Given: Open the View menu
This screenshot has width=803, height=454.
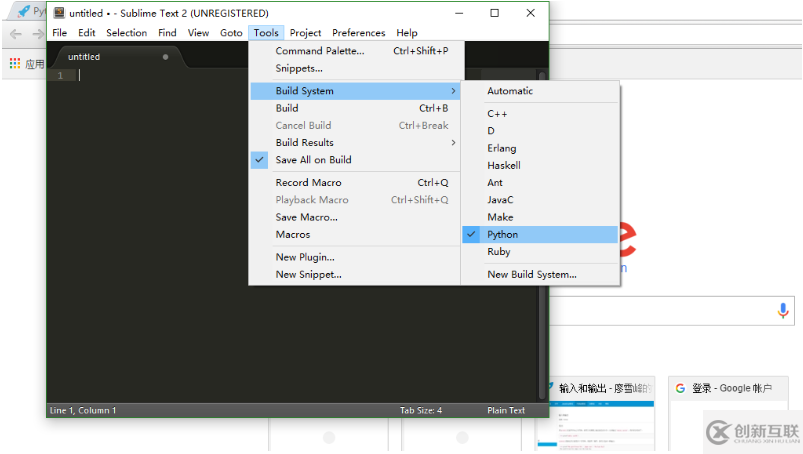Looking at the screenshot, I should [x=198, y=33].
